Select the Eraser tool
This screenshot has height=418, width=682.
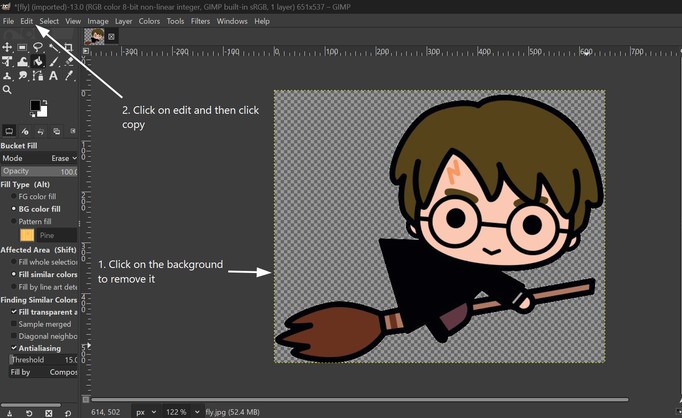point(68,61)
